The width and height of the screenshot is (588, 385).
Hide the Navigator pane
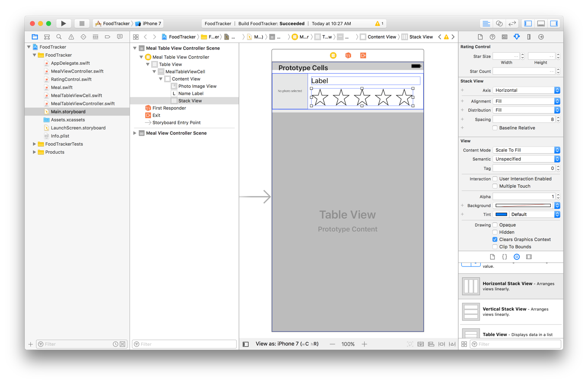click(528, 23)
